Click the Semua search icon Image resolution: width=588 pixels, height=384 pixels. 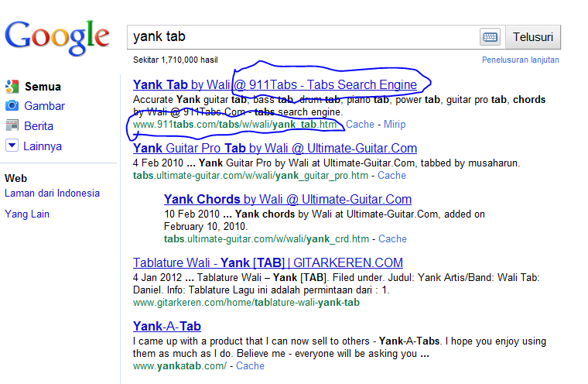[12, 87]
